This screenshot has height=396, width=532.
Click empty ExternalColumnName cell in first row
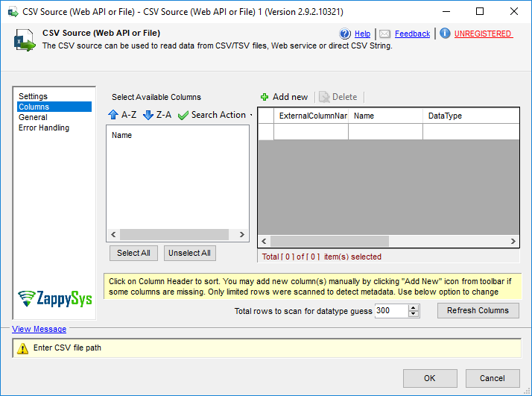tap(311, 131)
